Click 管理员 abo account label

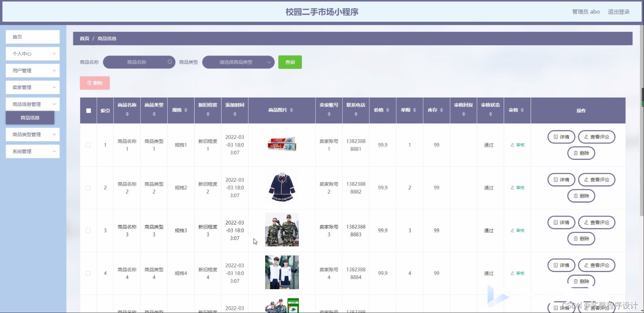click(x=586, y=12)
